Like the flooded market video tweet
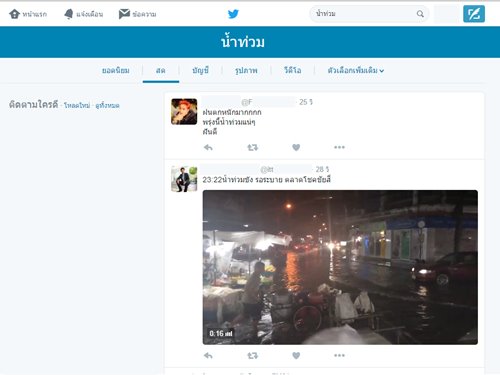Screen dimensions: 500x375 pyautogui.click(x=296, y=356)
